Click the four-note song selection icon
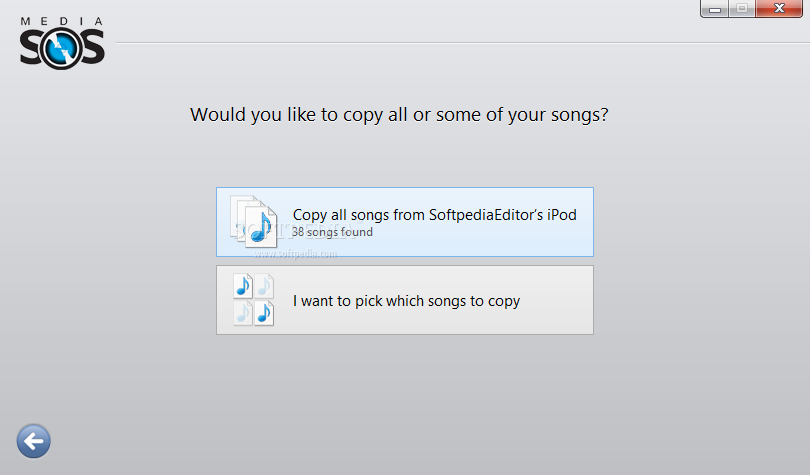Screen dimensions: 810x475 tap(254, 299)
